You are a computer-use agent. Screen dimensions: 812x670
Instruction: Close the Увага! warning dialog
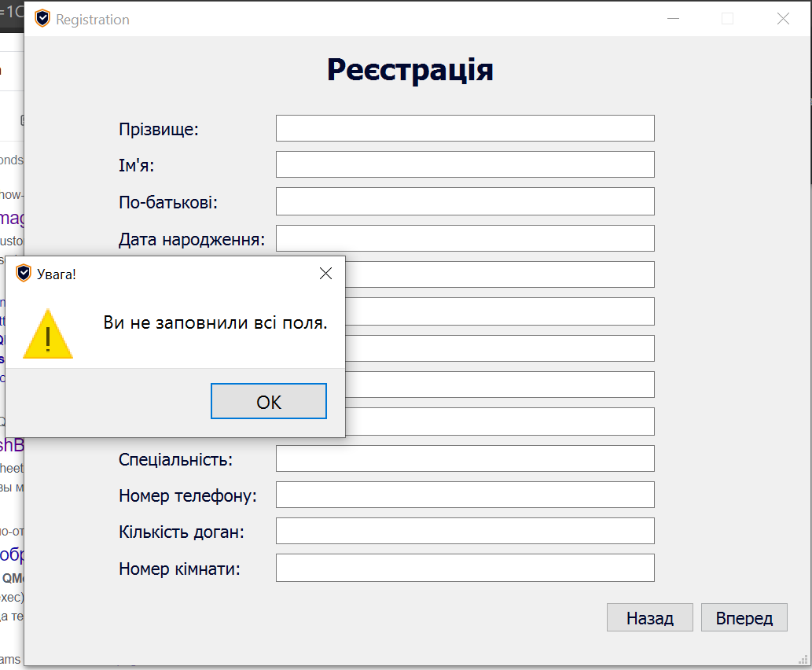coord(325,273)
